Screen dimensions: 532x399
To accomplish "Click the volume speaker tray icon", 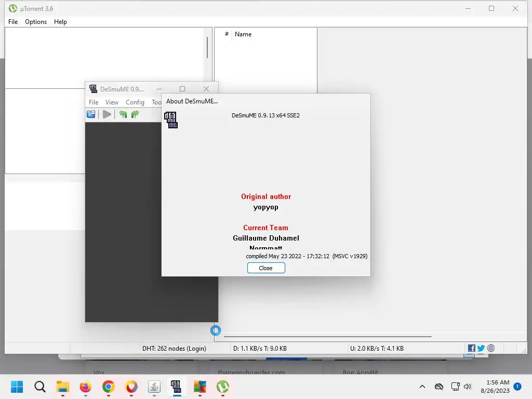I will [x=468, y=387].
